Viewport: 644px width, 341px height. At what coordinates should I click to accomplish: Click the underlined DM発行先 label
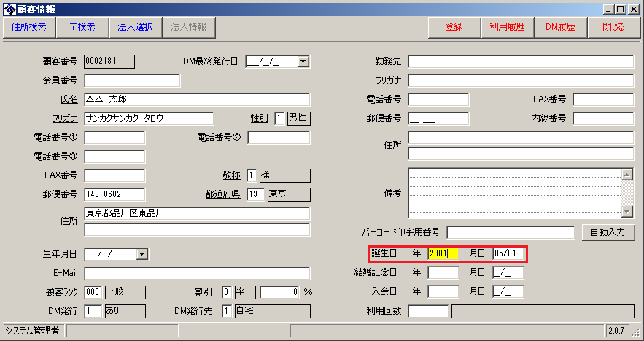193,311
